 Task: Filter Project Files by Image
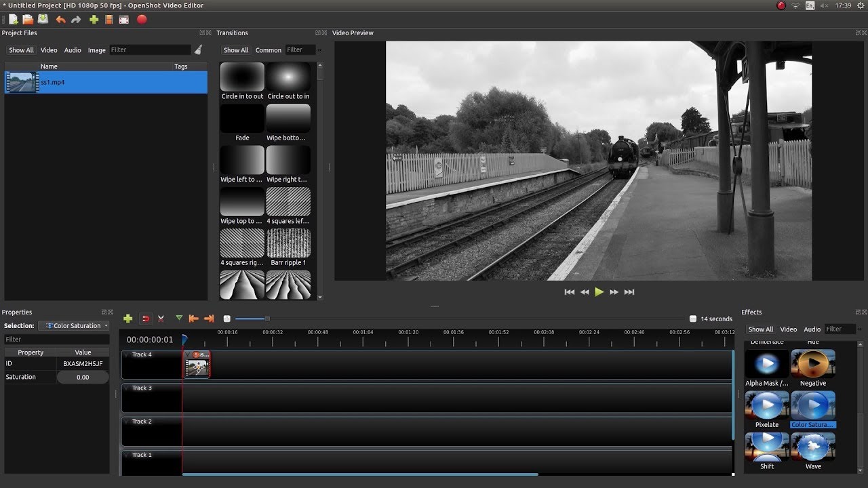coord(97,50)
